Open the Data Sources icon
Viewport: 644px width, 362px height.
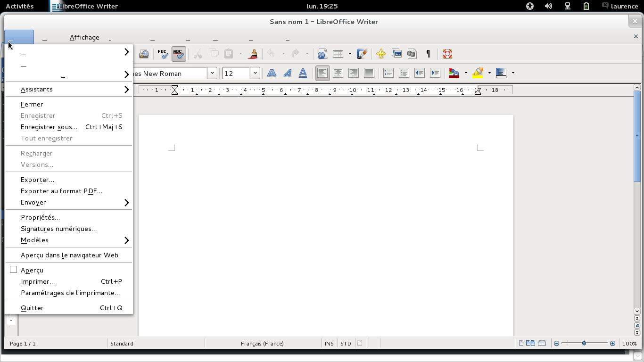412,54
